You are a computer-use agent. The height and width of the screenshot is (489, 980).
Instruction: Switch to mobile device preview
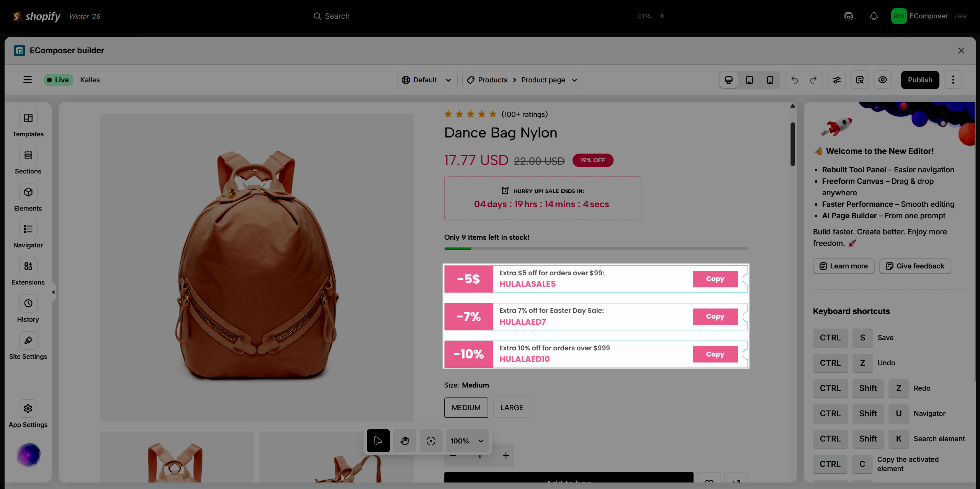click(770, 80)
